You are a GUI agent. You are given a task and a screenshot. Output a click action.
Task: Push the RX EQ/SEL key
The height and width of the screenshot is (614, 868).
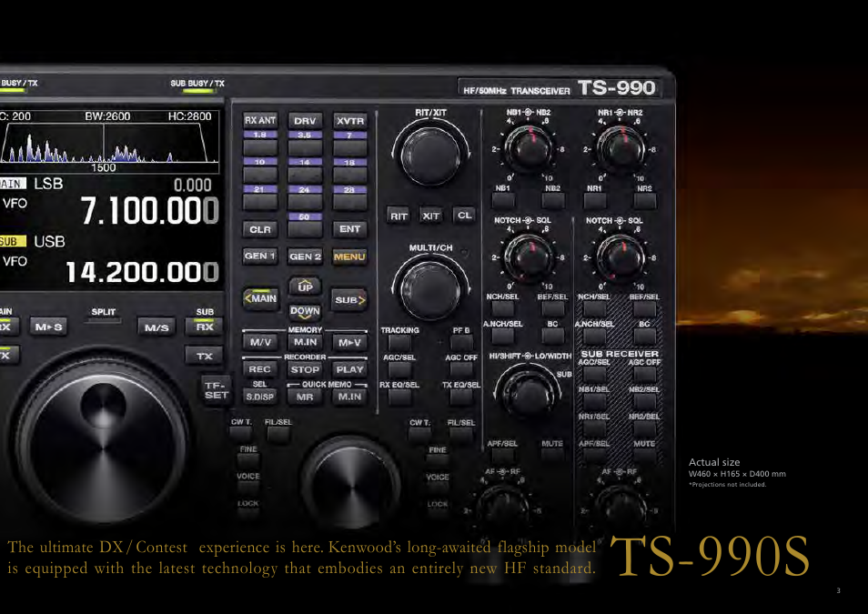399,397
